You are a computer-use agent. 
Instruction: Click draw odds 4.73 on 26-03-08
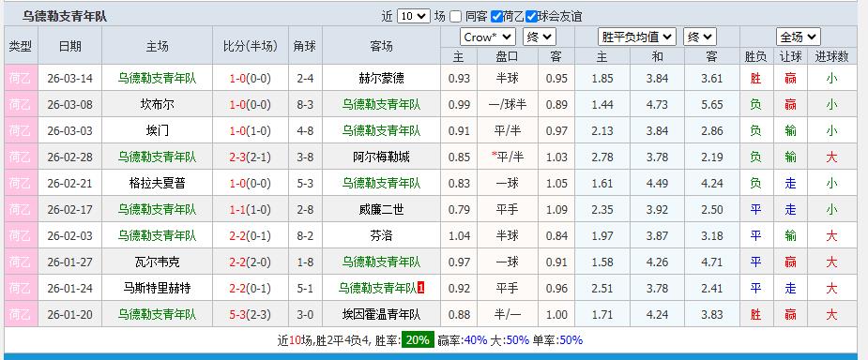click(x=657, y=104)
